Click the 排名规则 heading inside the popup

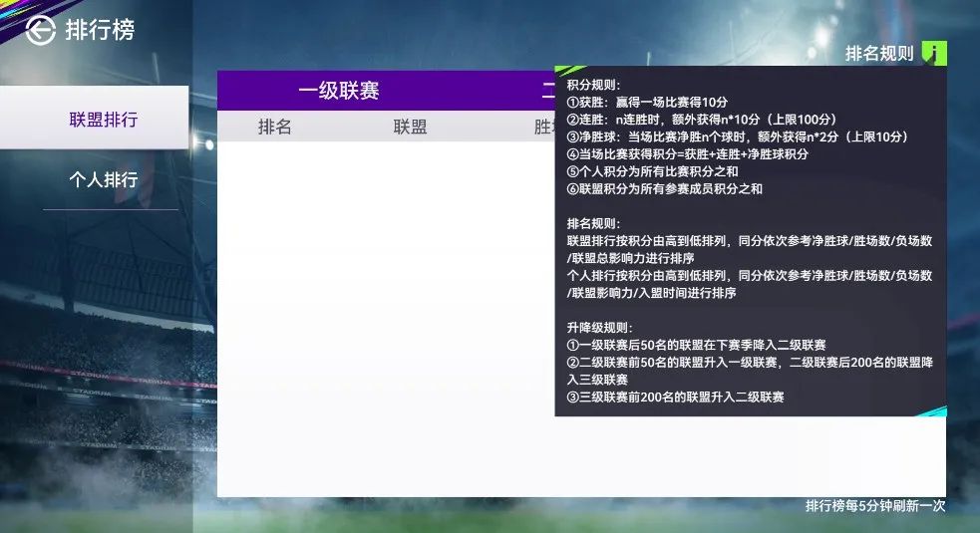coord(593,223)
